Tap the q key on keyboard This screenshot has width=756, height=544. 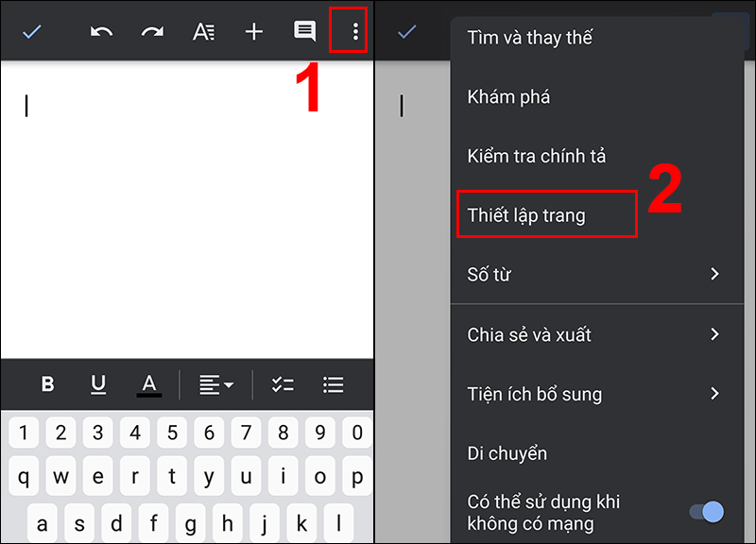click(24, 476)
